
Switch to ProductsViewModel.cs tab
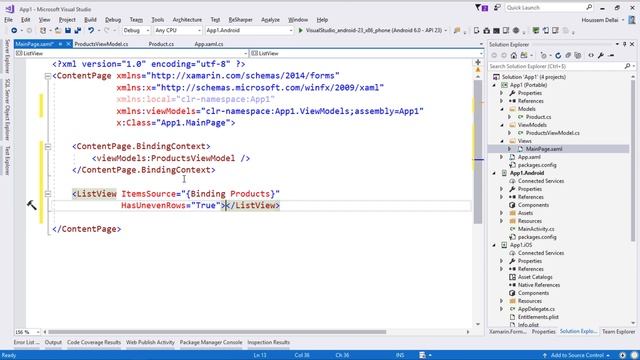click(x=101, y=44)
